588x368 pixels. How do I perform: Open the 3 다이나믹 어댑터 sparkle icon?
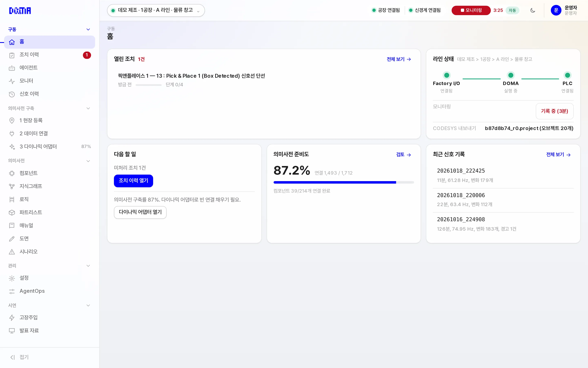12,147
